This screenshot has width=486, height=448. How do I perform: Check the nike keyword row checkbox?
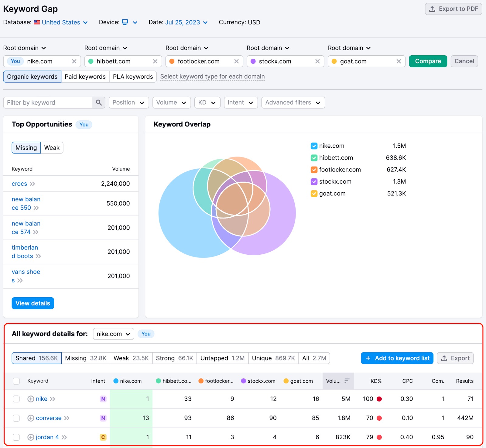(16, 399)
